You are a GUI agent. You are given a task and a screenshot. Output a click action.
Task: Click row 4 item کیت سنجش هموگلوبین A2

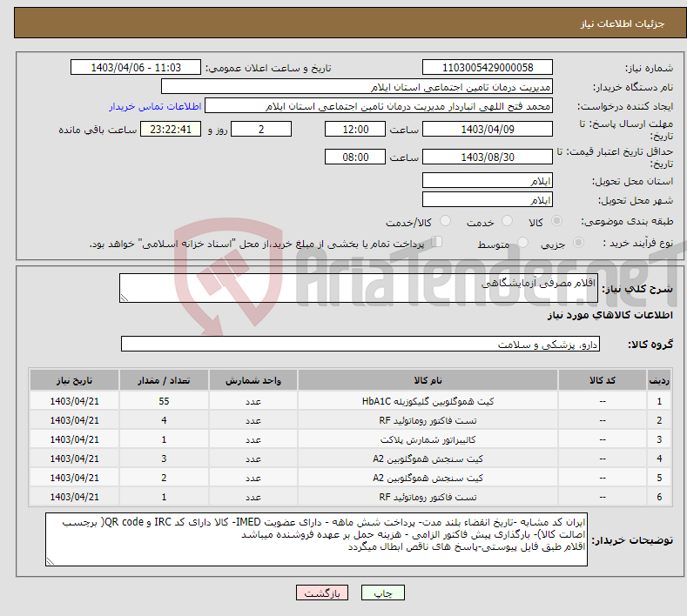coord(428,459)
